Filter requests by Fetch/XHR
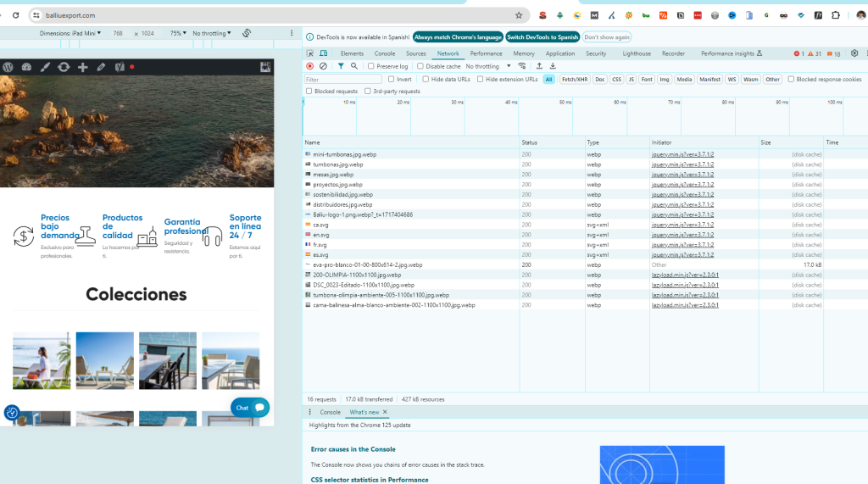Image resolution: width=868 pixels, height=484 pixels. tap(574, 79)
